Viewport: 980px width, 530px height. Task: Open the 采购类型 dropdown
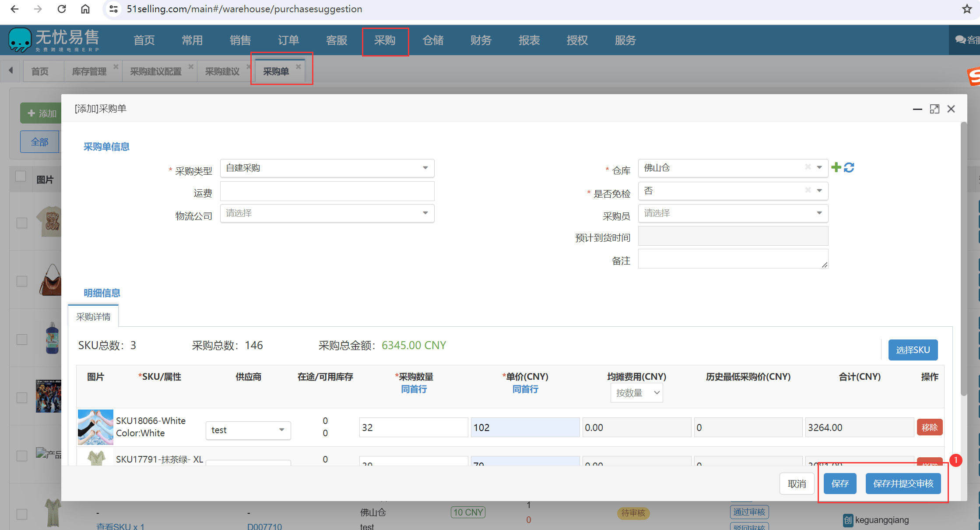tap(327, 168)
